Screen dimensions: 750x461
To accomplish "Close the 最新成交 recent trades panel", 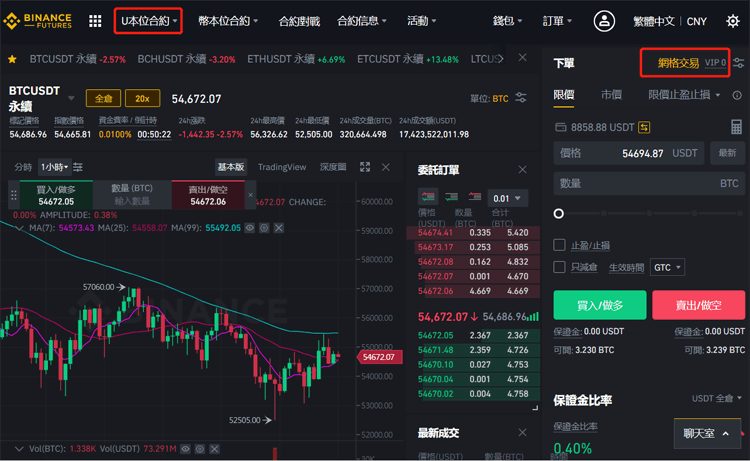I will (x=522, y=432).
